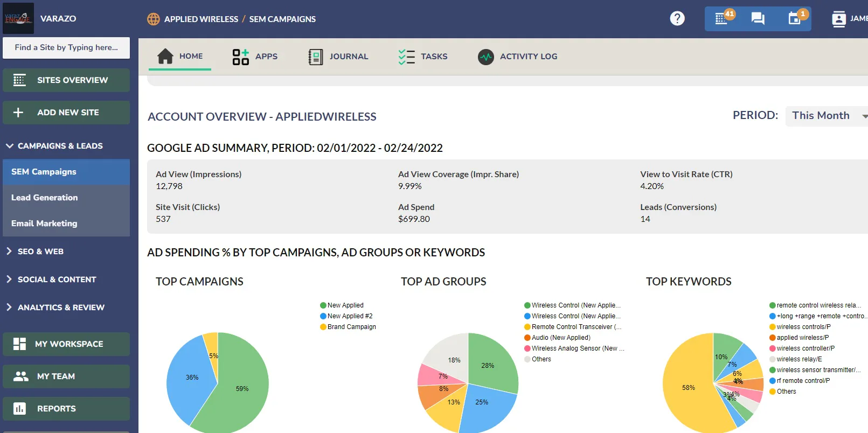The image size is (868, 433).
Task: Open the Period dropdown showing This Month
Action: [x=827, y=116]
